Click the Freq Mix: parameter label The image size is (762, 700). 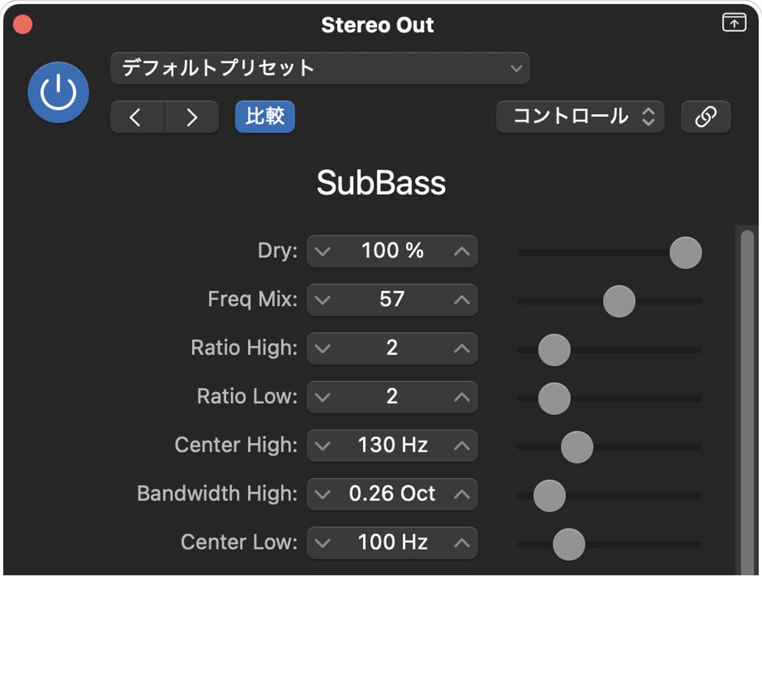coord(253,299)
